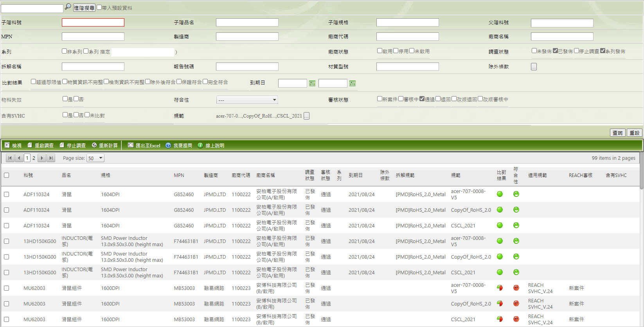Select page 1 in the pager
Screen dimensions: 644x327
(x=27, y=158)
